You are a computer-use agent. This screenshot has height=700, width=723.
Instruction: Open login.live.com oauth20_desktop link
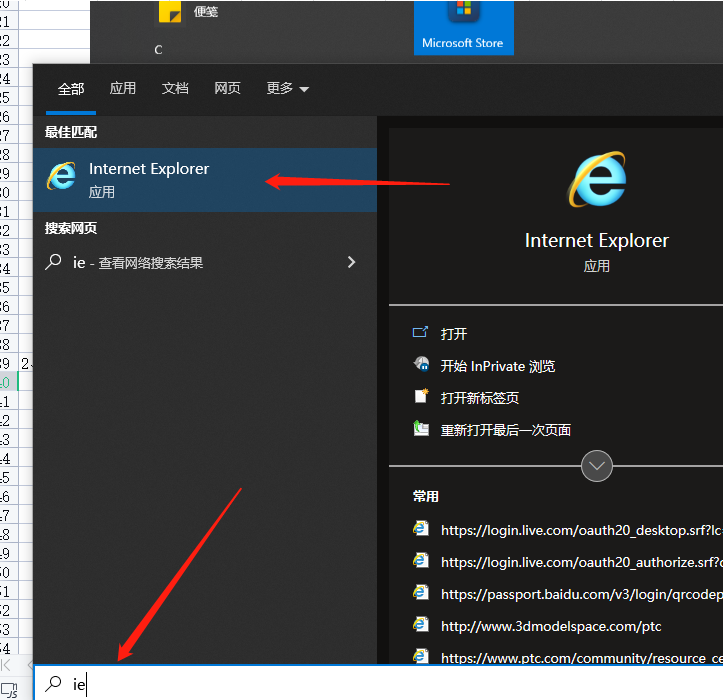pos(581,530)
